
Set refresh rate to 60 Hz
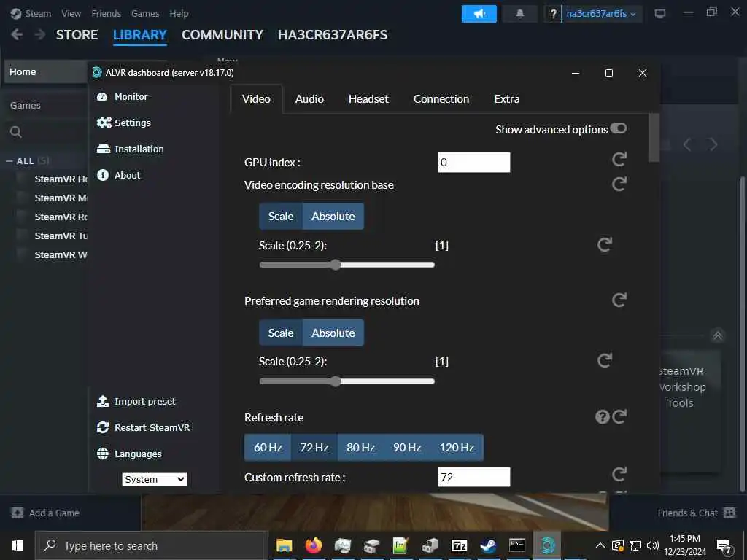(x=268, y=448)
